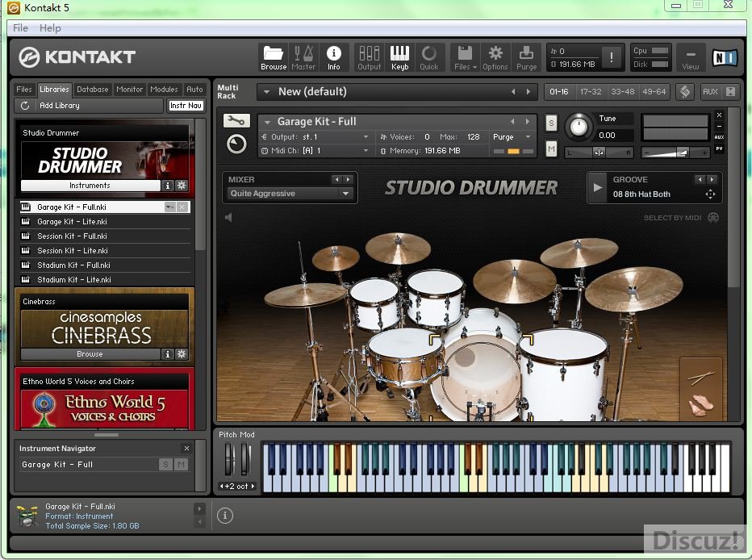This screenshot has width=752, height=560.
Task: Mute the Garage Kit instrument in the rack
Action: 551,149
